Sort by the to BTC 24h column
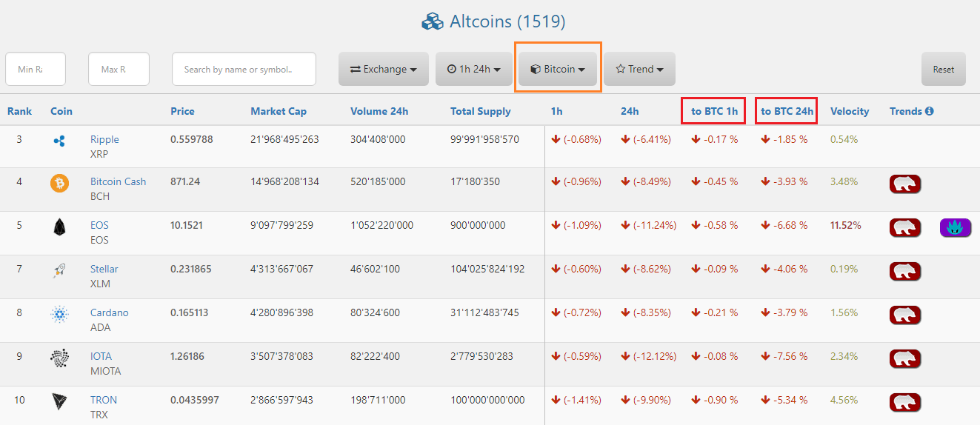 point(787,111)
